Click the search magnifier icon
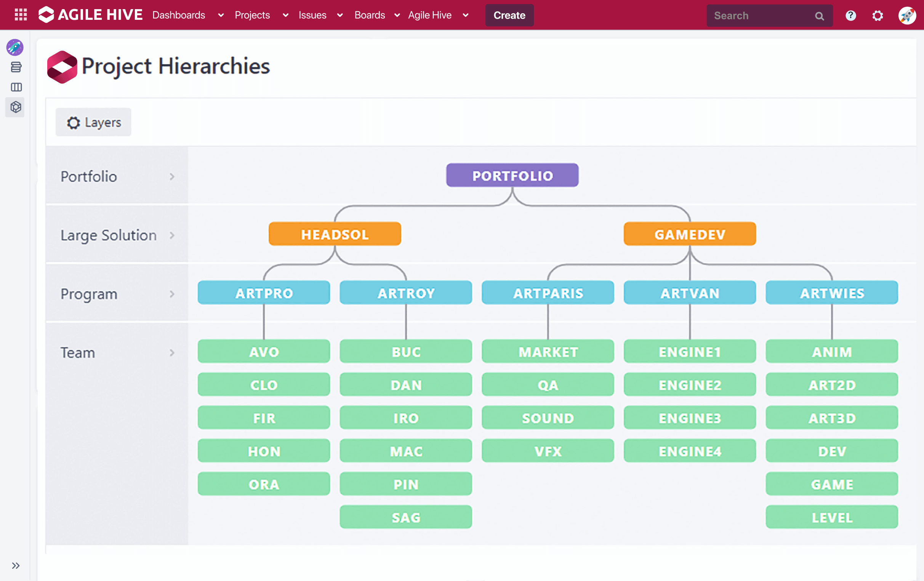The image size is (924, 581). (819, 16)
